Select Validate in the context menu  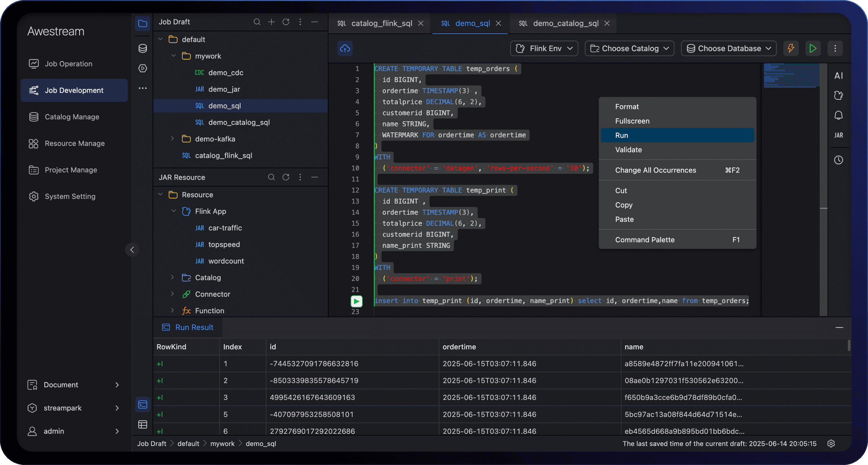point(628,150)
